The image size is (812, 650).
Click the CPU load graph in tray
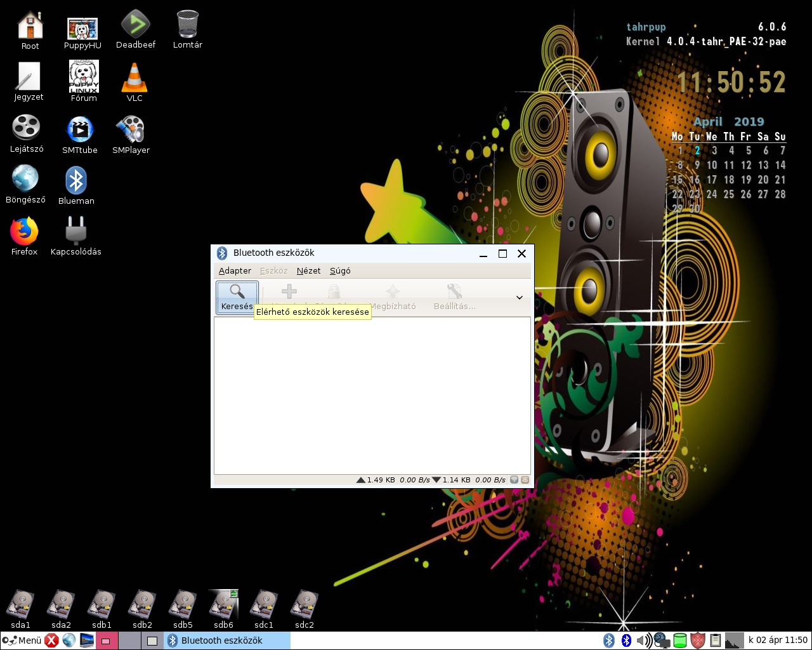tap(734, 640)
